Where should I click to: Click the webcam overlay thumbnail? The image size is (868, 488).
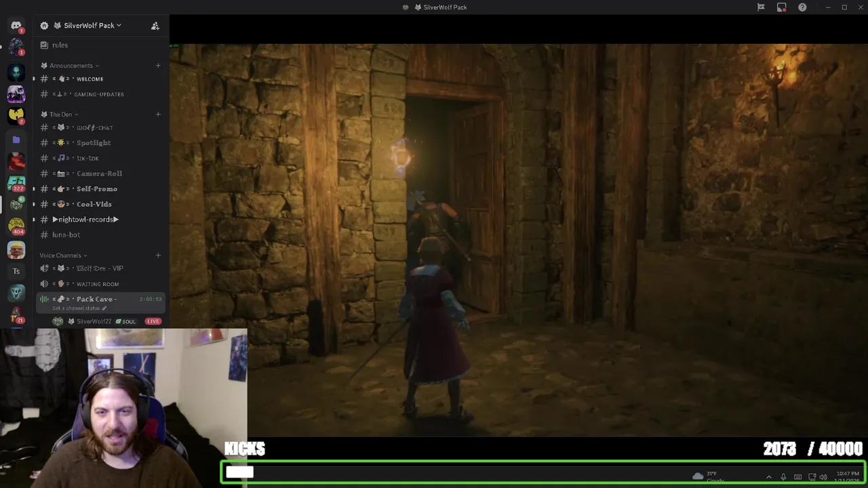click(x=123, y=408)
